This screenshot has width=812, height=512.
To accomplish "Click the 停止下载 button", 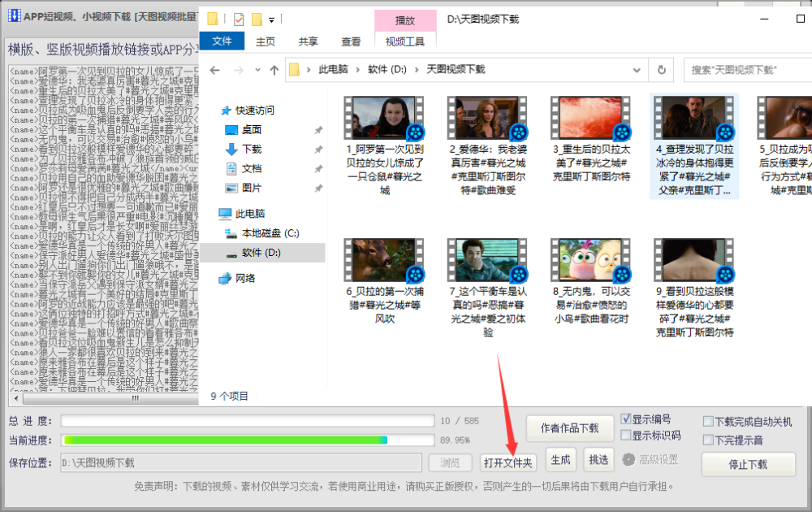I will 749,464.
